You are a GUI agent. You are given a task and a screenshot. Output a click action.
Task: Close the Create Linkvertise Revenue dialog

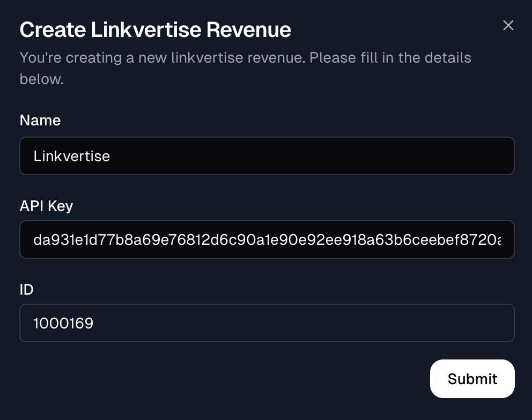(x=508, y=25)
